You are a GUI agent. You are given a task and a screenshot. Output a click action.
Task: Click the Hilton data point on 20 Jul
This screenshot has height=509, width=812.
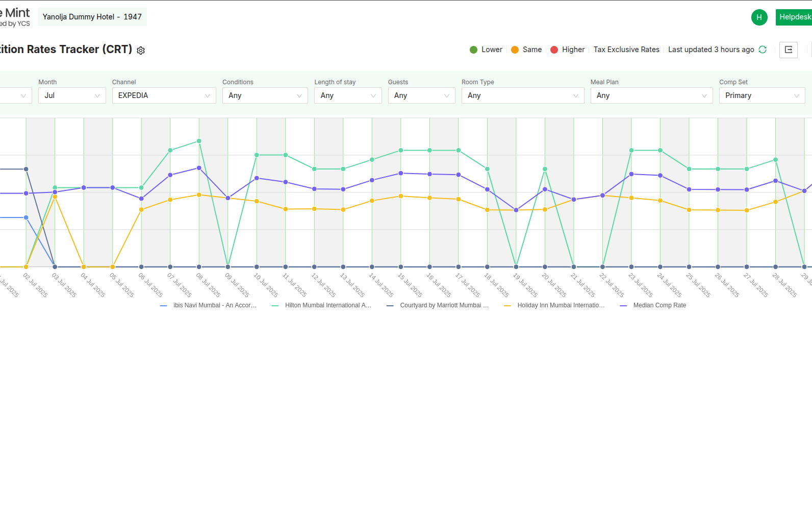tap(545, 169)
